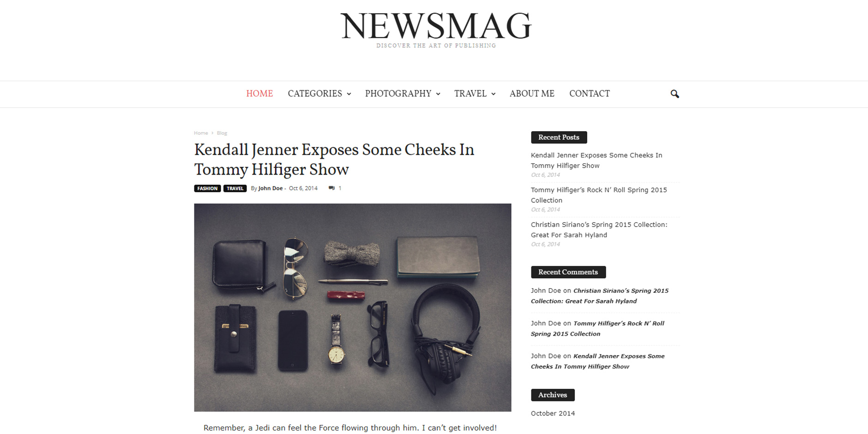
Task: Open the search magnifier icon
Action: point(675,94)
